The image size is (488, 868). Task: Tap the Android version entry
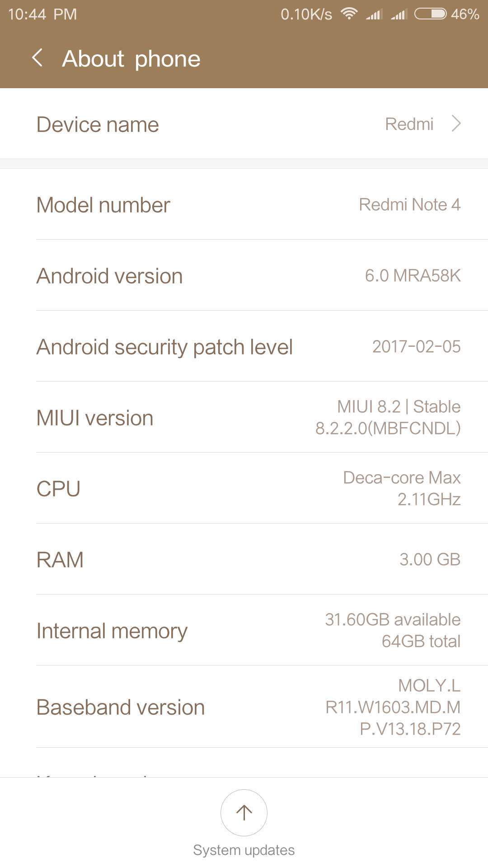click(x=244, y=276)
